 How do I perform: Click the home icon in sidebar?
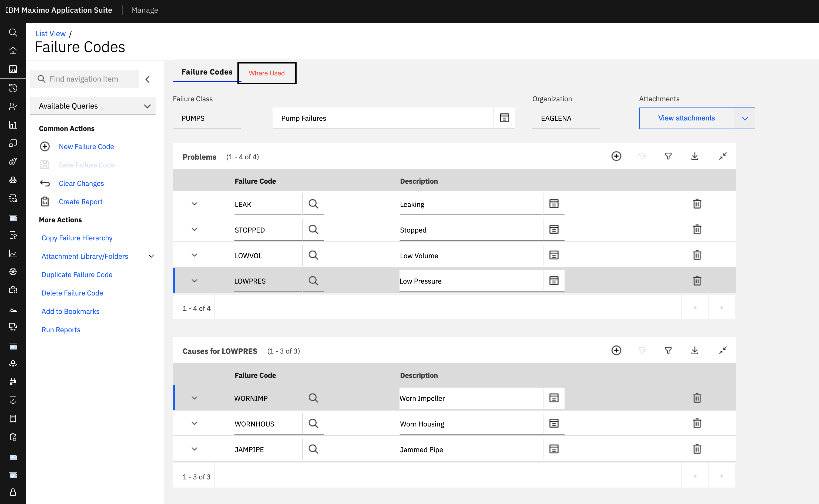pos(13,51)
